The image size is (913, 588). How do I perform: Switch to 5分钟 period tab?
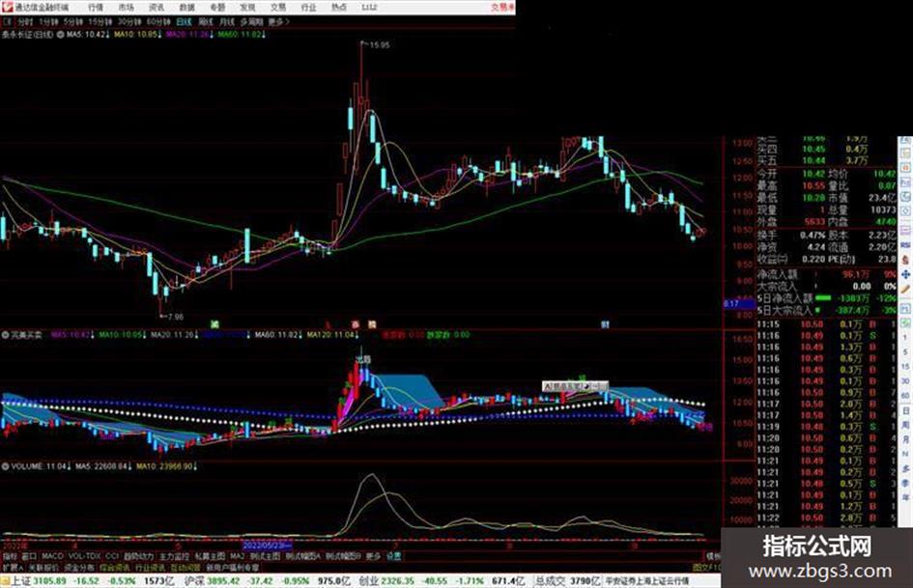(73, 21)
